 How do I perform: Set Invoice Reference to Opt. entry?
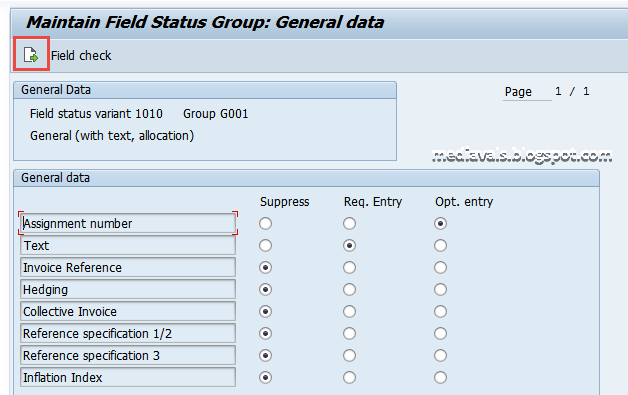(x=440, y=268)
